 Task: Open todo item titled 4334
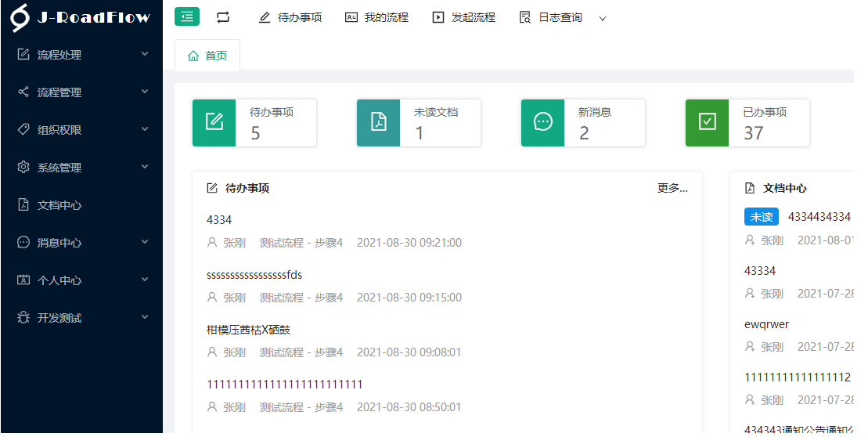click(x=219, y=220)
